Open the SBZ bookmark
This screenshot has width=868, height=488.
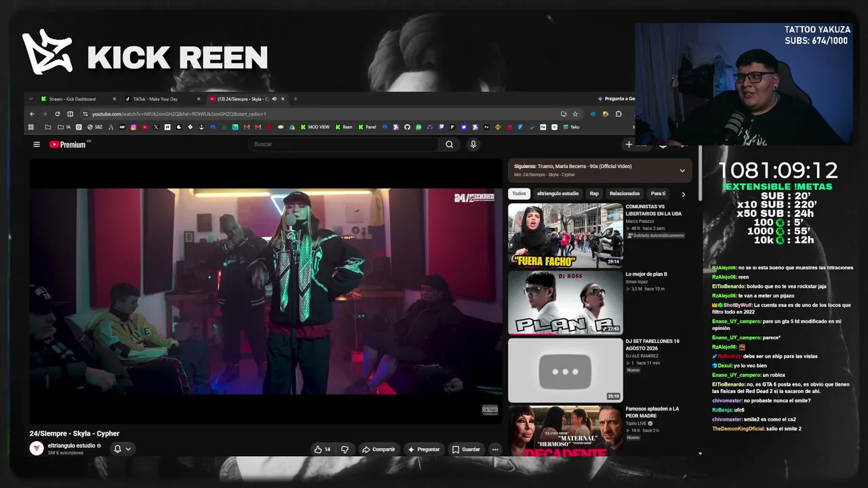pyautogui.click(x=95, y=127)
